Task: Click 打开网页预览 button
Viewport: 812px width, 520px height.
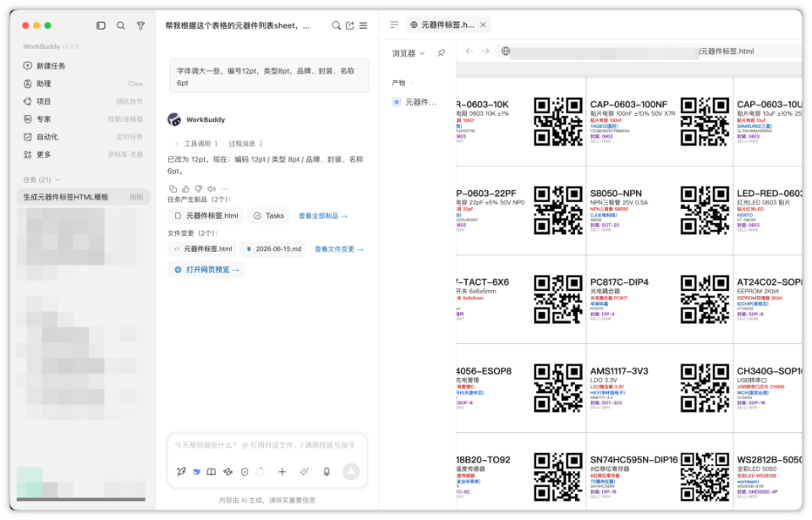Action: 206,270
